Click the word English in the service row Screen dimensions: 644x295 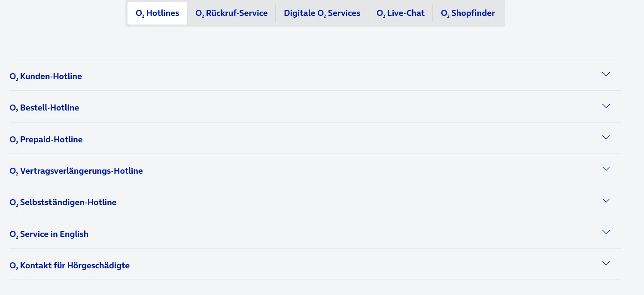pos(74,234)
